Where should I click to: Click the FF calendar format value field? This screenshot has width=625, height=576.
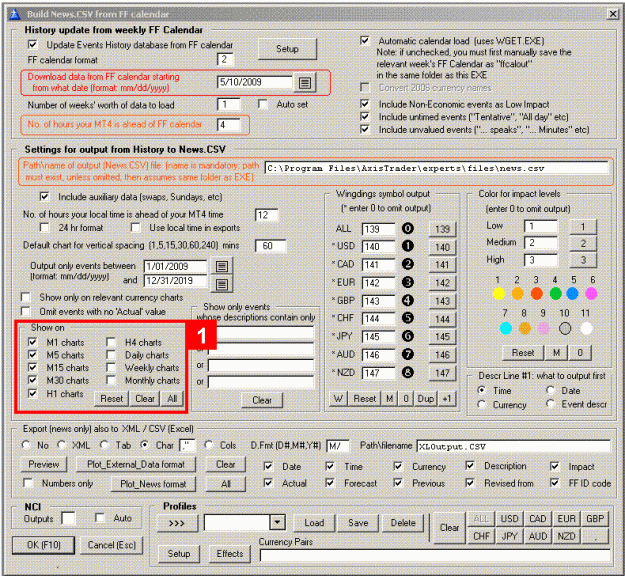[225, 59]
